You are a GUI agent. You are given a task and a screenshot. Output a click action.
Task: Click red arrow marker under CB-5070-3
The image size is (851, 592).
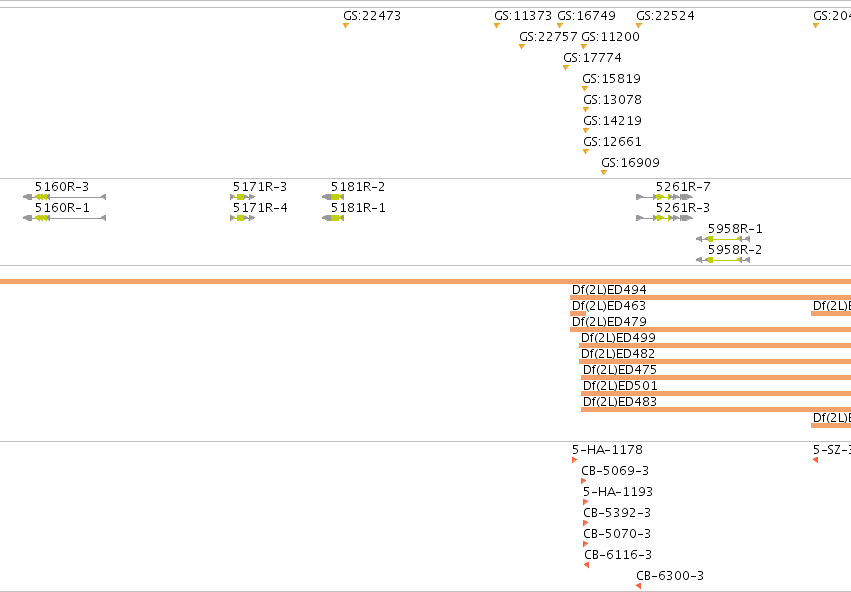tap(585, 544)
